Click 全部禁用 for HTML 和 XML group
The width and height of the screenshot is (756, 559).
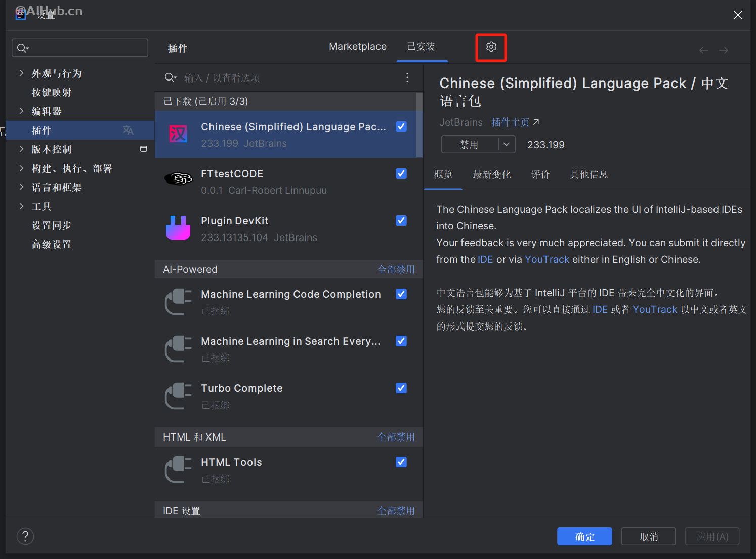(396, 437)
